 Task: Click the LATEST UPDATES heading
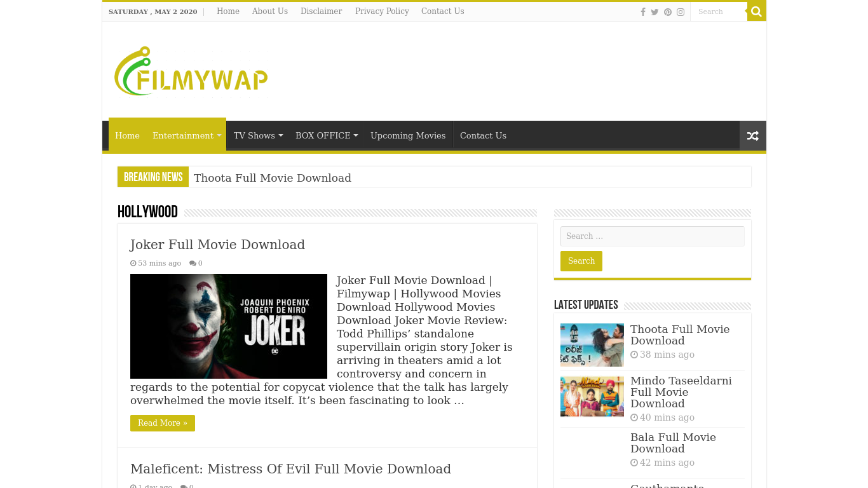tap(586, 305)
